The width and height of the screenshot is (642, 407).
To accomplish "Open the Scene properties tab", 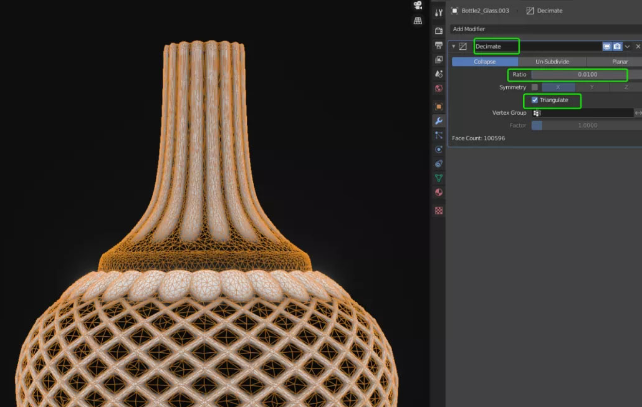I will (439, 74).
